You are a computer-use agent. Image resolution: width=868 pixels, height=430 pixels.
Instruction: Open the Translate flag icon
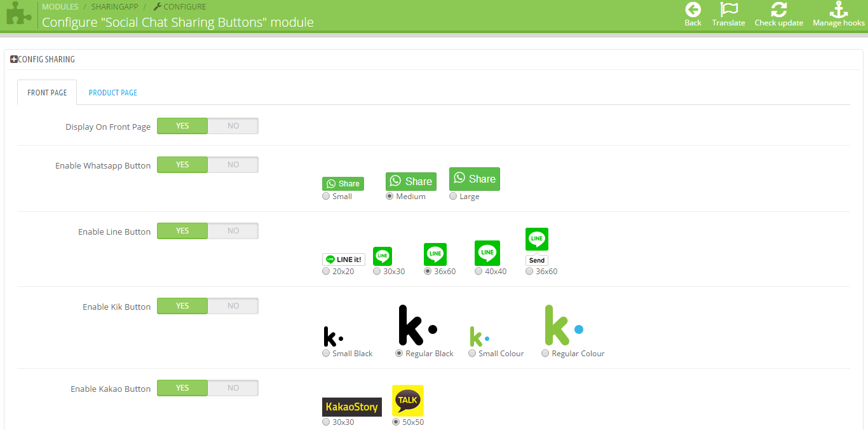pos(728,10)
